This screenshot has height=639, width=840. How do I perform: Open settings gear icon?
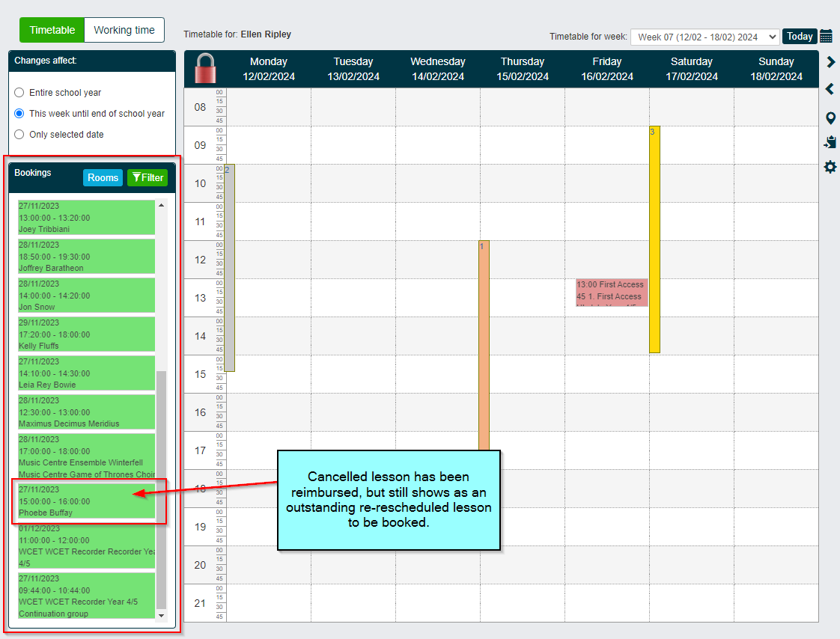tap(830, 167)
